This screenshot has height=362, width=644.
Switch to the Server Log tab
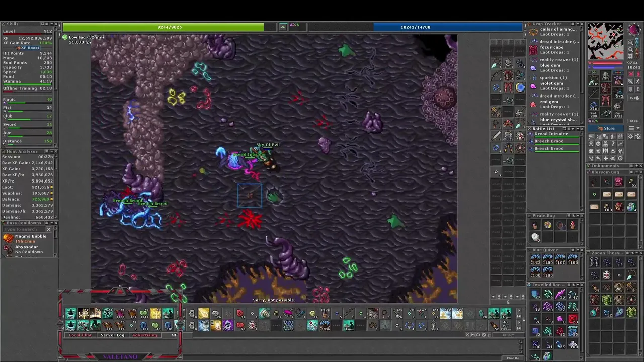pos(112,335)
